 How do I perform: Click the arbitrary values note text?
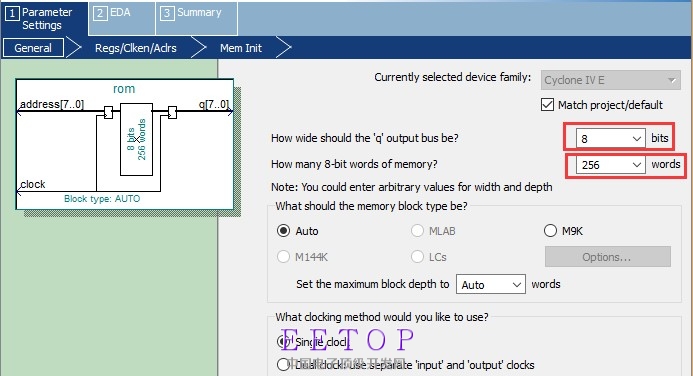click(x=411, y=187)
